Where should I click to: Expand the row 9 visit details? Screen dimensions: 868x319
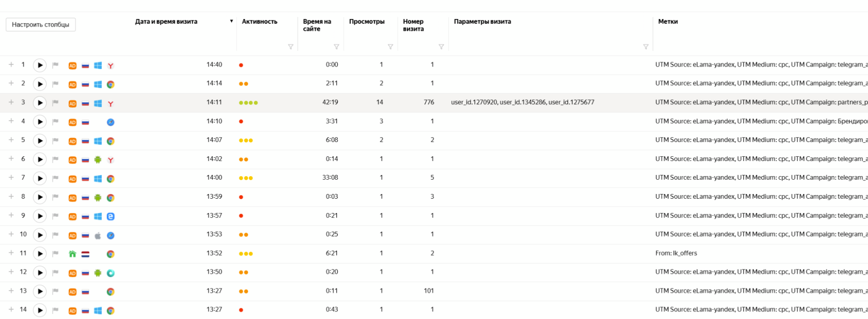coord(11,216)
